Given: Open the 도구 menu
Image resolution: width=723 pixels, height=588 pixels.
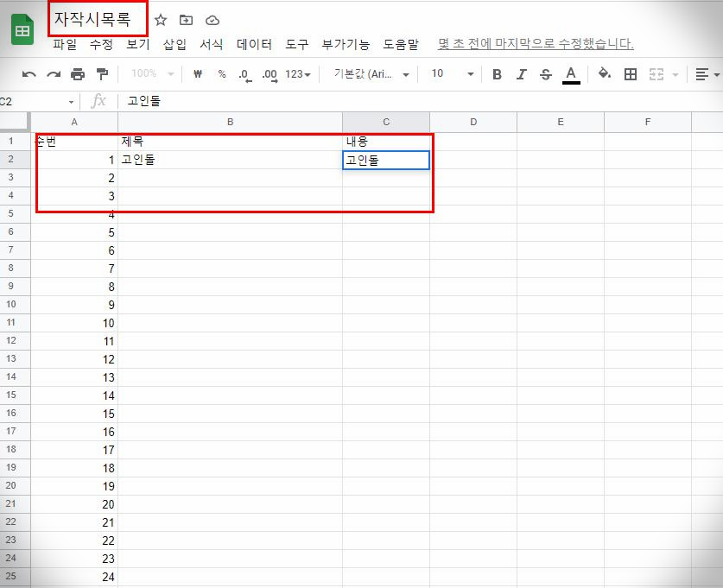Looking at the screenshot, I should pos(296,44).
